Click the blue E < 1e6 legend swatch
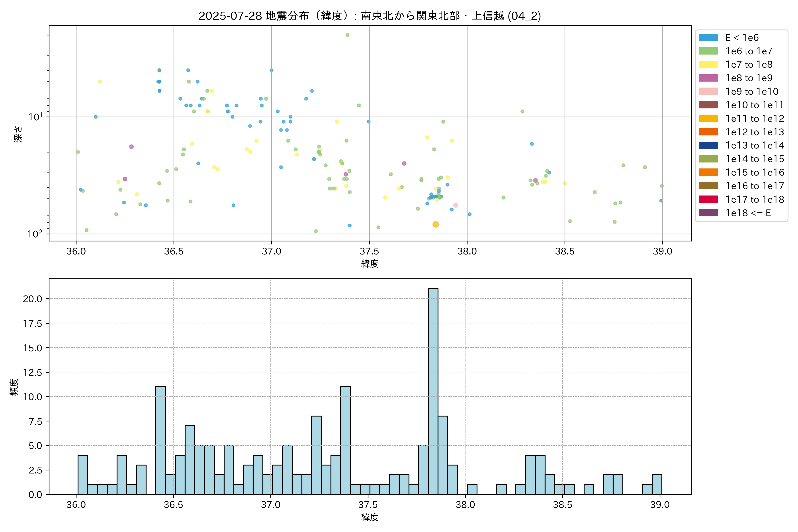Screen dimensions: 798x532 coord(708,37)
